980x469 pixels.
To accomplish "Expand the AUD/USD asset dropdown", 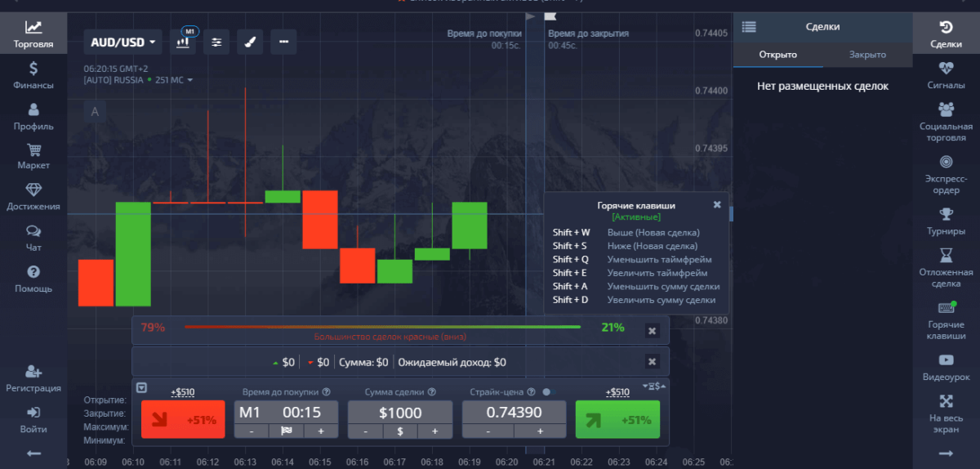I will coord(122,42).
